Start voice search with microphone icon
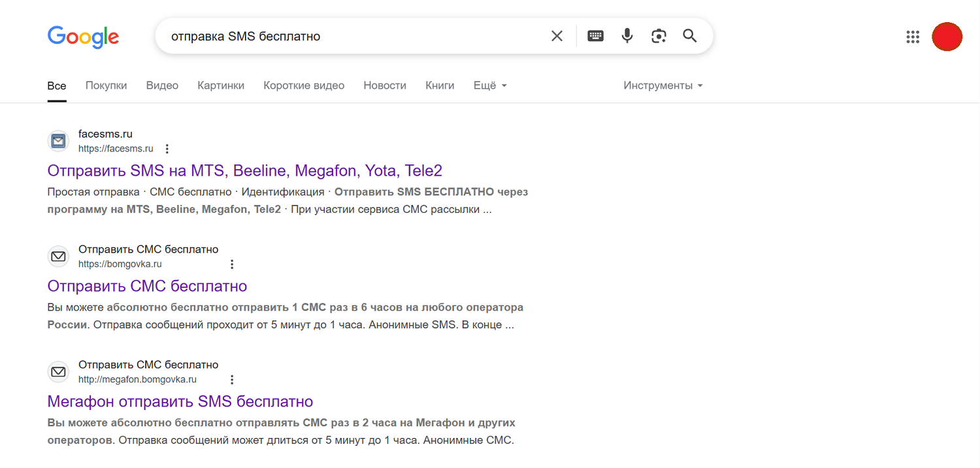The height and width of the screenshot is (468, 980). pyautogui.click(x=627, y=36)
